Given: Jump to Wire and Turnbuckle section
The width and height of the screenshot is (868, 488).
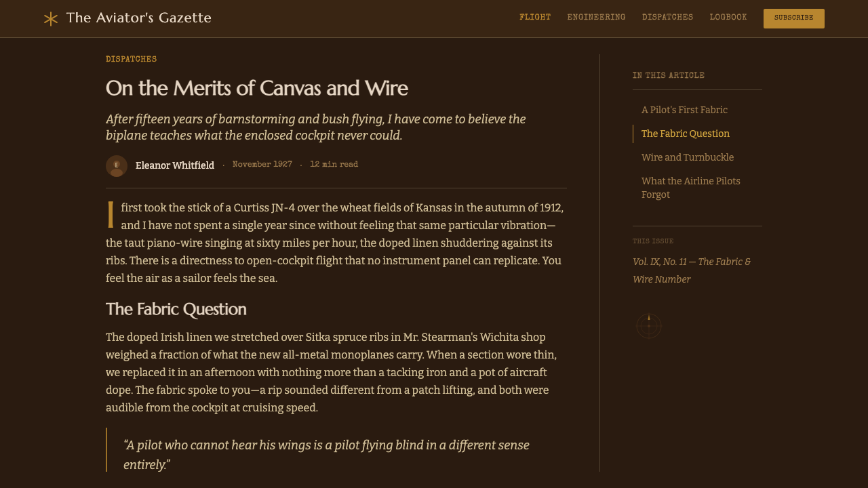Looking at the screenshot, I should [688, 157].
